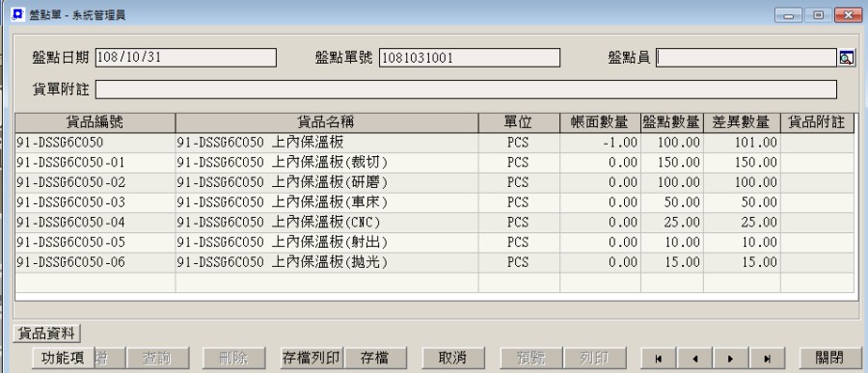The width and height of the screenshot is (868, 373).
Task: Jump to last record navigation button
Action: click(x=768, y=359)
